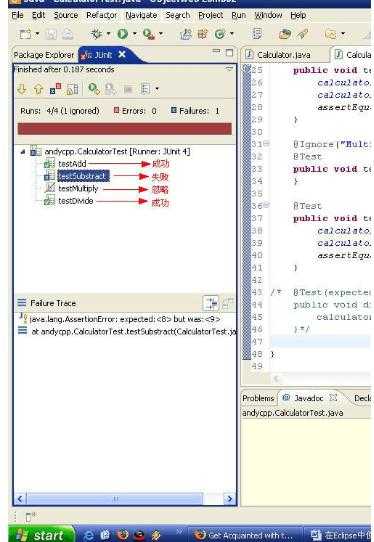Open the Window menu

click(268, 15)
